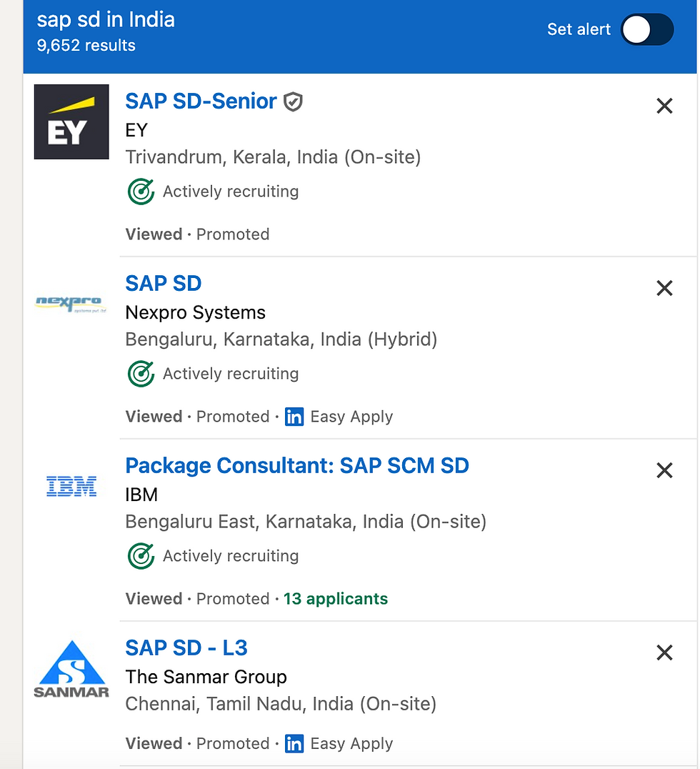Open the SAP SD - L3 job title
Screen dimensions: 700x769
point(186,648)
